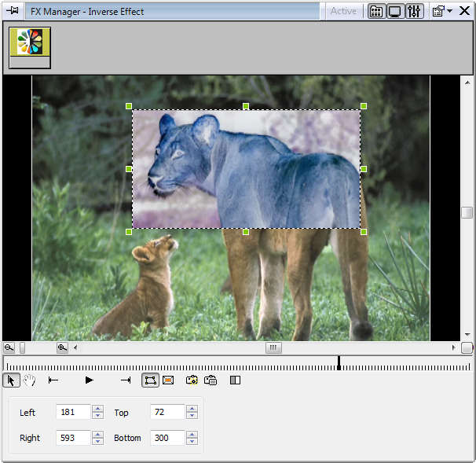This screenshot has height=463, width=476.
Task: Click the Bottom value field
Action: click(167, 438)
